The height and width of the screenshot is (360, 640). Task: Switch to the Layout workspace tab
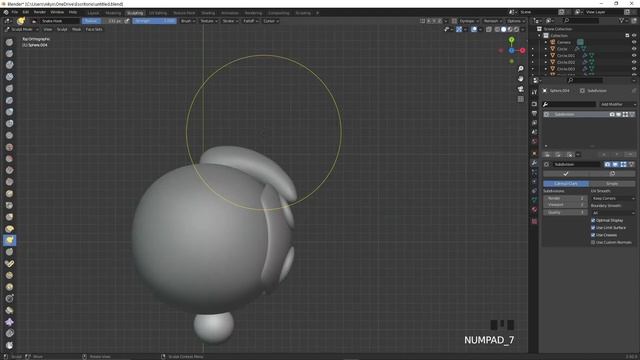93,13
